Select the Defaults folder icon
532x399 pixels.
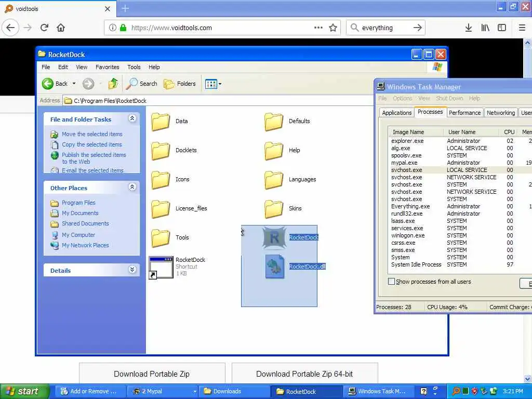[273, 121]
